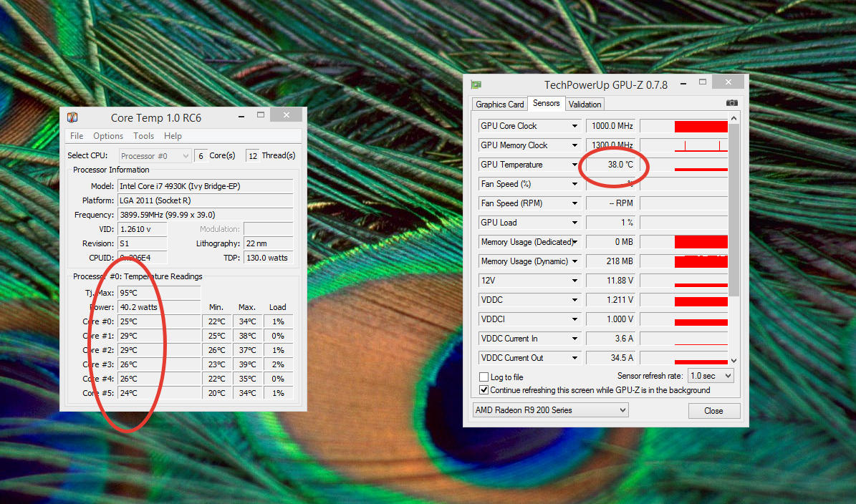Click Core #3 load value 2%

[x=279, y=364]
